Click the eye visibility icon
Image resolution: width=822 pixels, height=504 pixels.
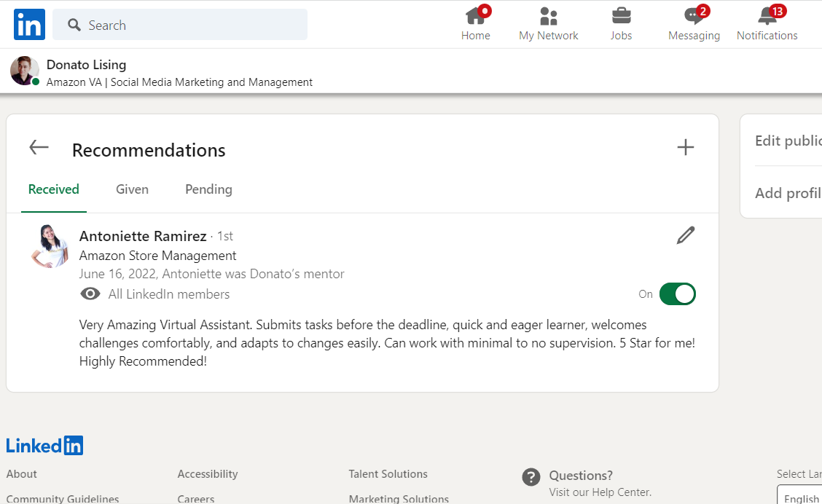(90, 294)
